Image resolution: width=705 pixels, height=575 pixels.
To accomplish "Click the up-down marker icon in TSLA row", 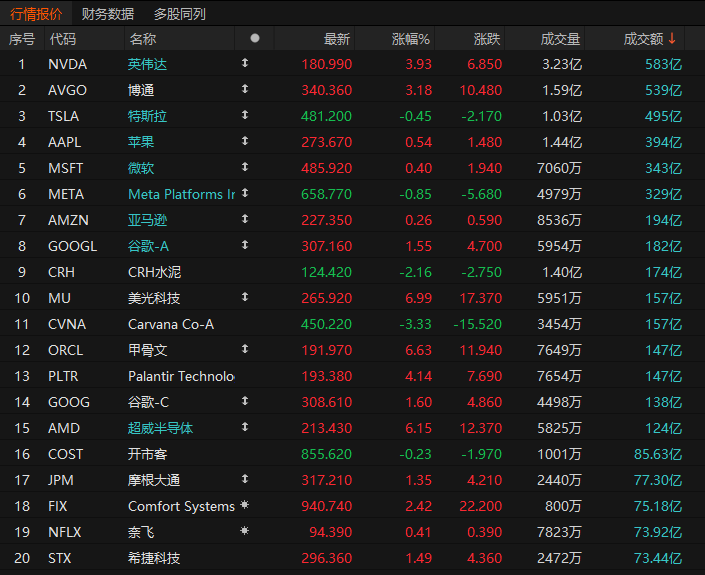I will 245,115.
